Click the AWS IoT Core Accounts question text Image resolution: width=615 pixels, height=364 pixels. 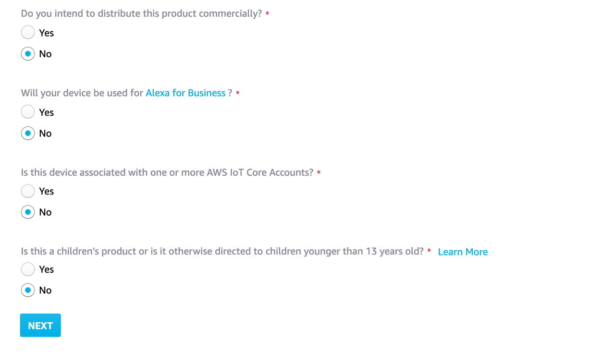pos(167,172)
